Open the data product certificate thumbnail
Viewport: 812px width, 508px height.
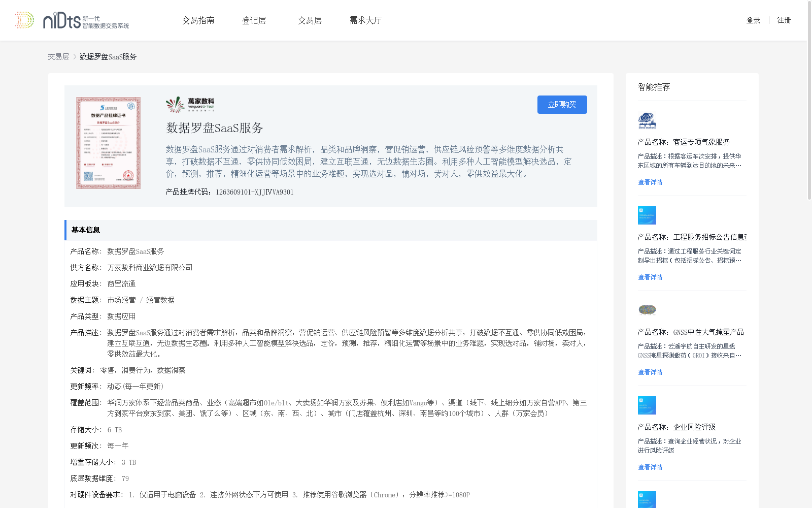109,143
